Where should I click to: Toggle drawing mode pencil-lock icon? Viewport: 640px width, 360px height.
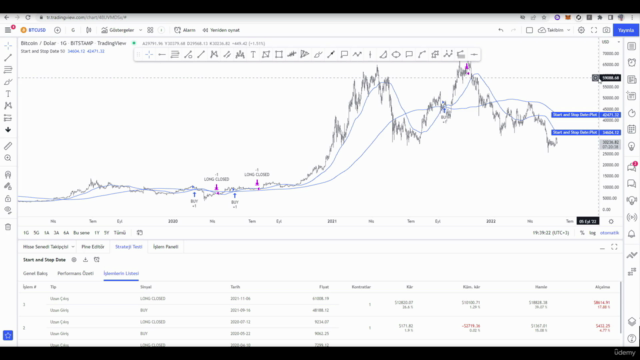[x=8, y=187]
